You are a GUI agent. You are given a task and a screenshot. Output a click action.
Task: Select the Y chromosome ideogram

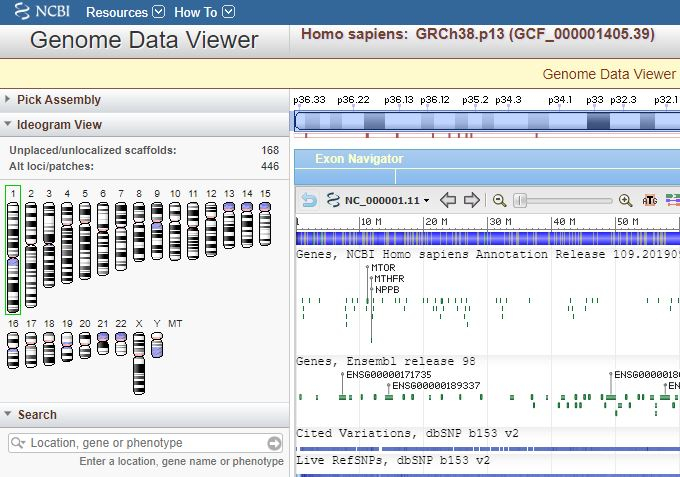pos(157,345)
